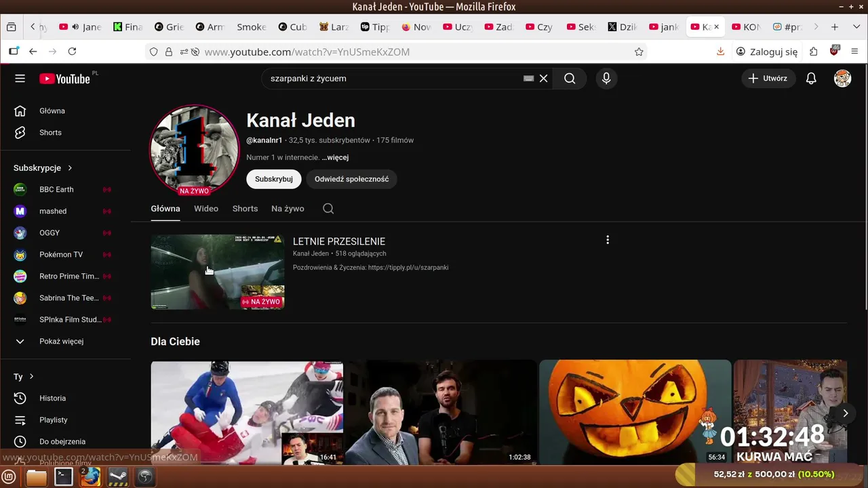Open a new Firefox tab
This screenshot has width=868, height=488.
835,27
